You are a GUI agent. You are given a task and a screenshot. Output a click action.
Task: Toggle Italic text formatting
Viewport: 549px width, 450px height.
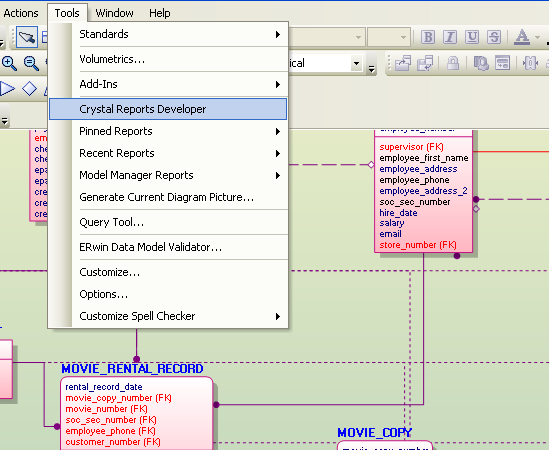point(450,37)
